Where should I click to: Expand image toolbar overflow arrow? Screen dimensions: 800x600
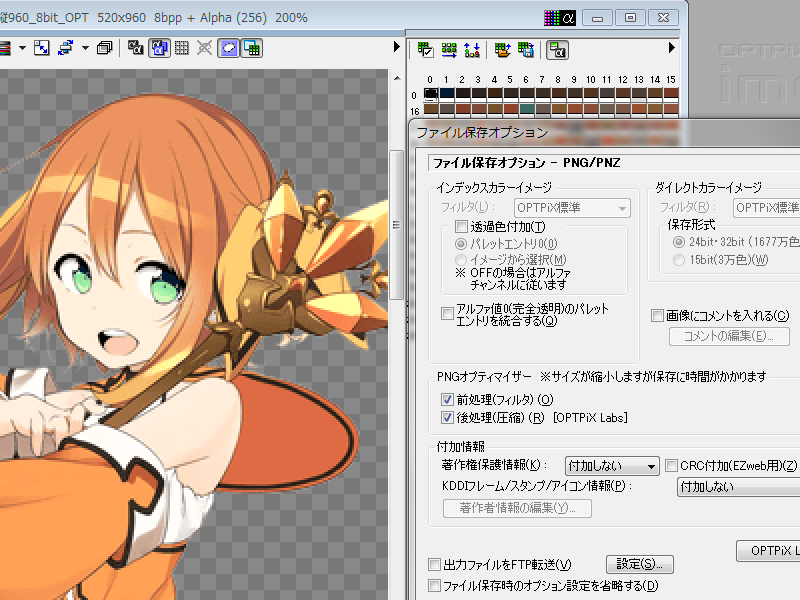[x=397, y=47]
